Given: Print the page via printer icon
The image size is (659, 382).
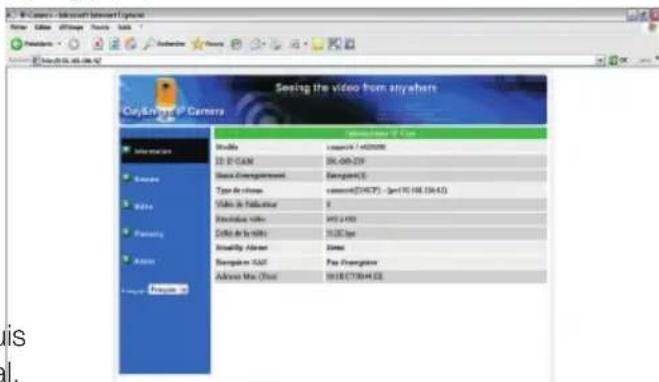Looking at the screenshot, I should [x=276, y=44].
